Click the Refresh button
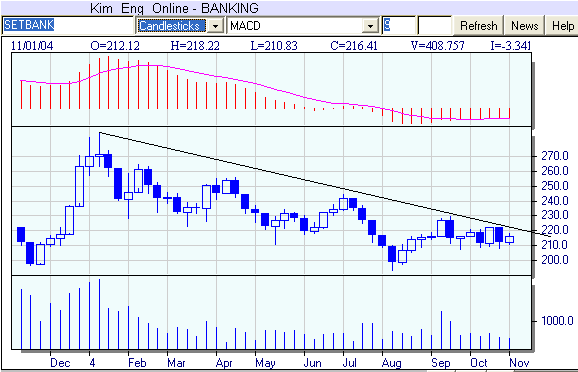578x372 pixels. coord(478,25)
